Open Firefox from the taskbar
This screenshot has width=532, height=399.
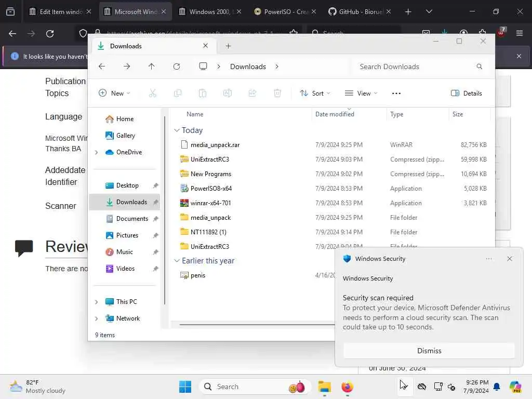[347, 387]
